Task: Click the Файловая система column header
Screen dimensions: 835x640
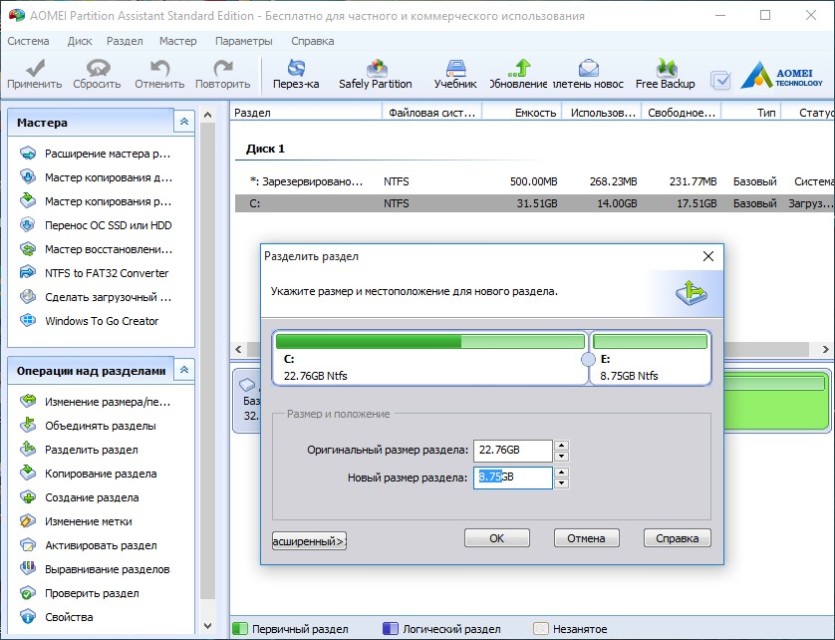Action: coord(432,112)
